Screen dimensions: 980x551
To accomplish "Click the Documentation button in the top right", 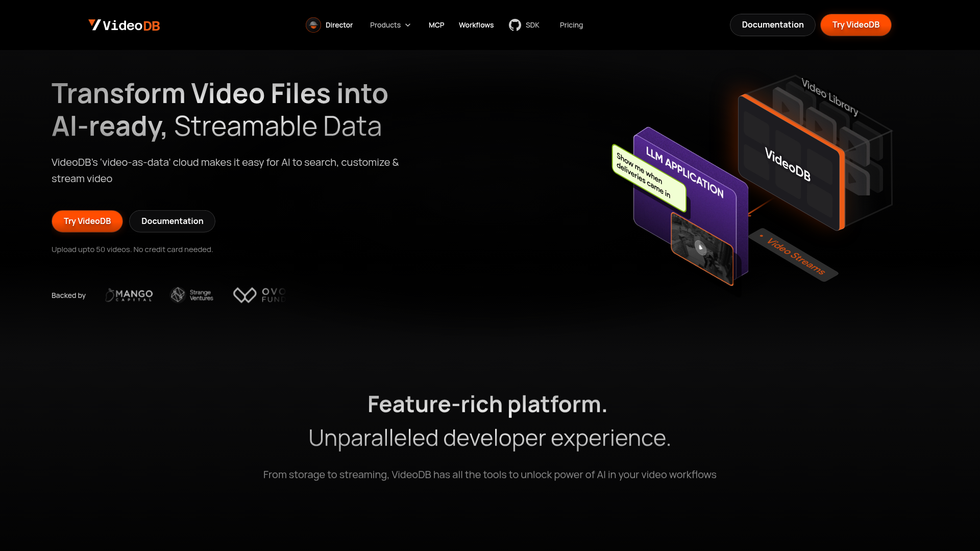I will 772,24.
